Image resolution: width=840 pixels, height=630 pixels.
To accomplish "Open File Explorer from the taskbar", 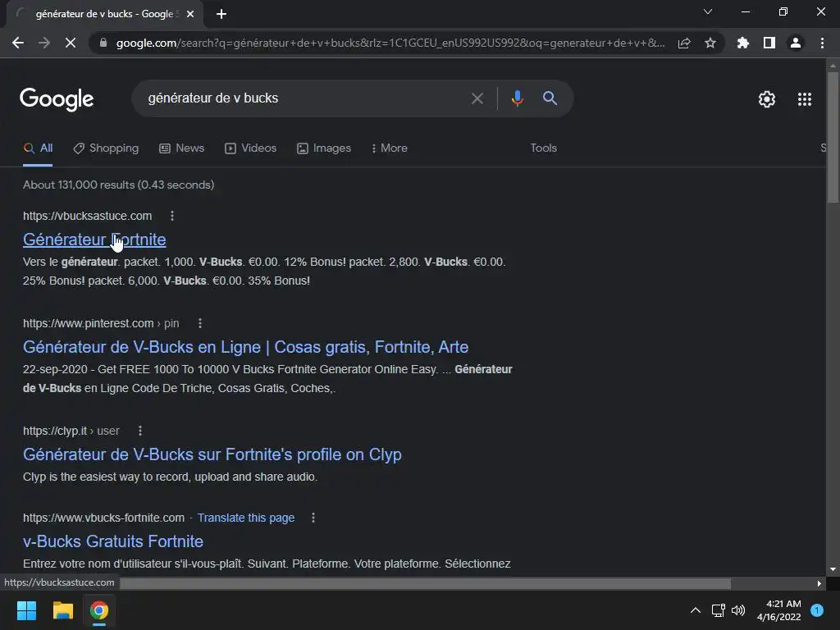I will coord(62,610).
